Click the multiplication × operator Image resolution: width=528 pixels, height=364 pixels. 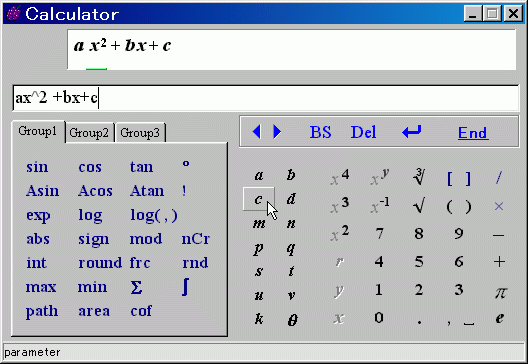(499, 206)
